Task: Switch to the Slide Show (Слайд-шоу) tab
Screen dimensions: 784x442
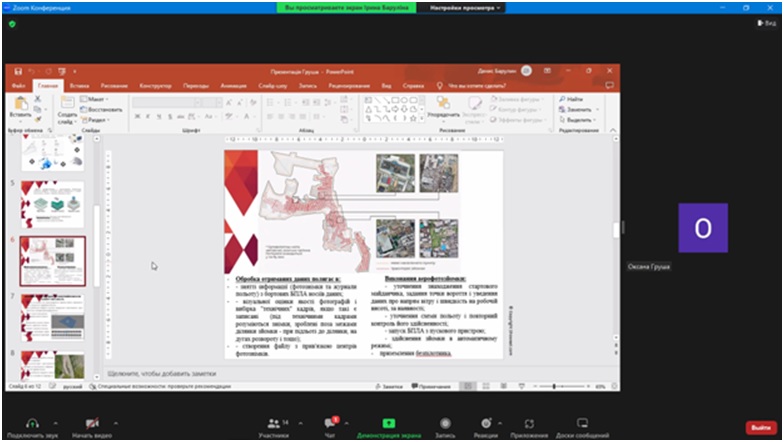Action: pos(273,86)
